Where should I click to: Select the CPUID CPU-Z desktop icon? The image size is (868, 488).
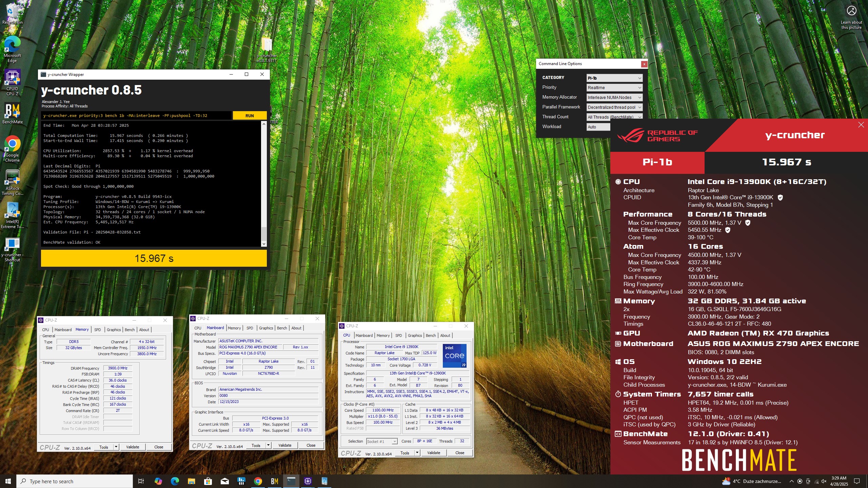12,82
